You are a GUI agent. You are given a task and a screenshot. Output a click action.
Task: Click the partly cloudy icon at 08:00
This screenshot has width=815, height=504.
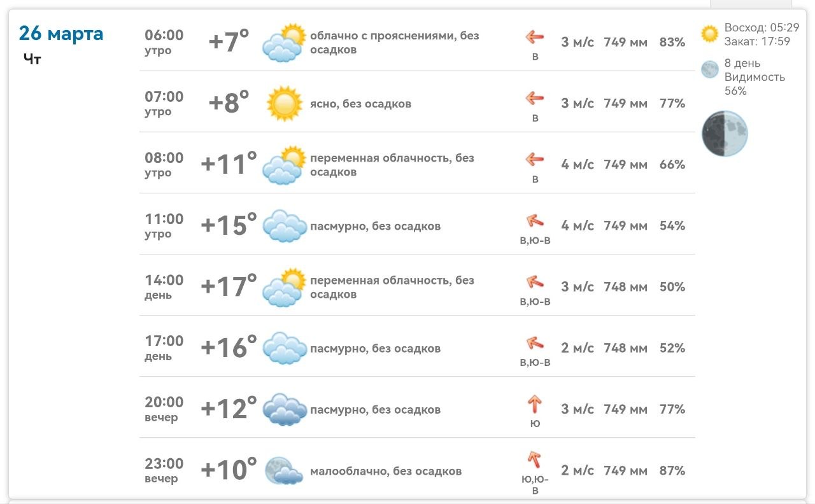click(x=284, y=165)
